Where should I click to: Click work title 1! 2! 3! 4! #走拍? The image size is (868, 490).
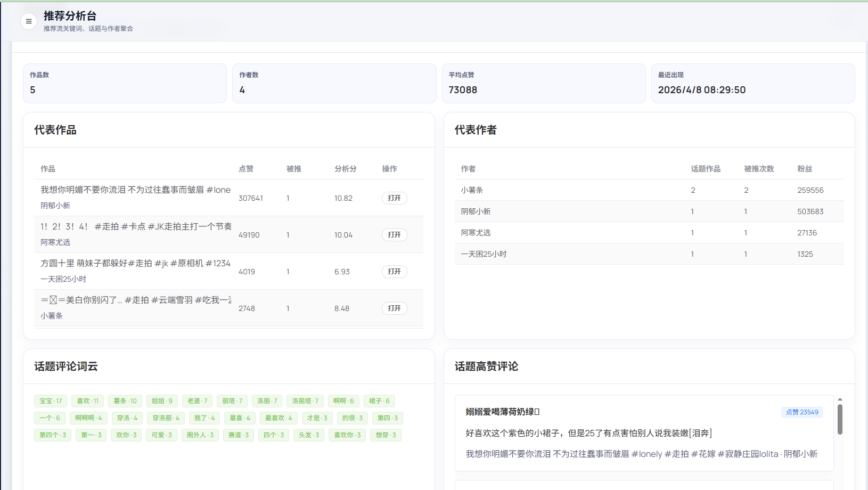(x=136, y=226)
